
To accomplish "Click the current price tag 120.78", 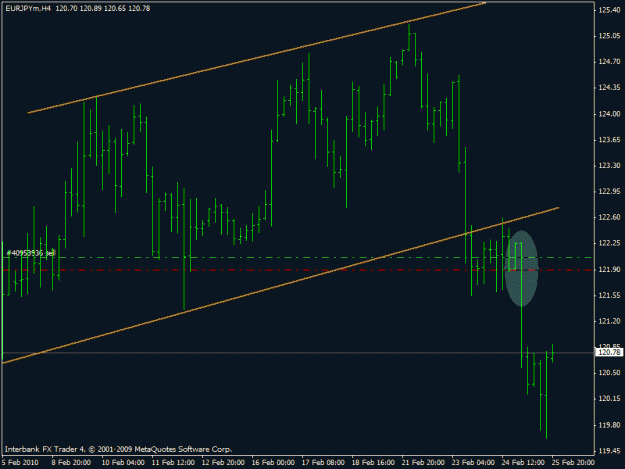I will click(609, 352).
